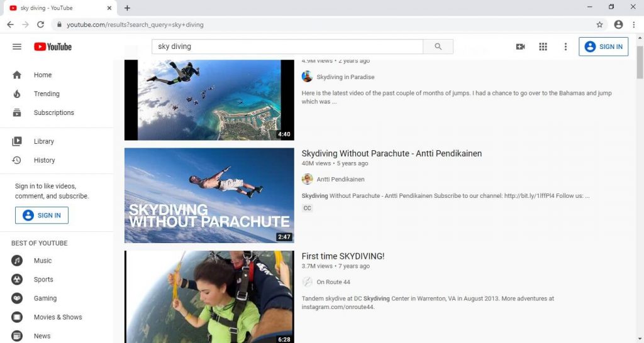
Task: Click the News icon
Action: (x=17, y=336)
